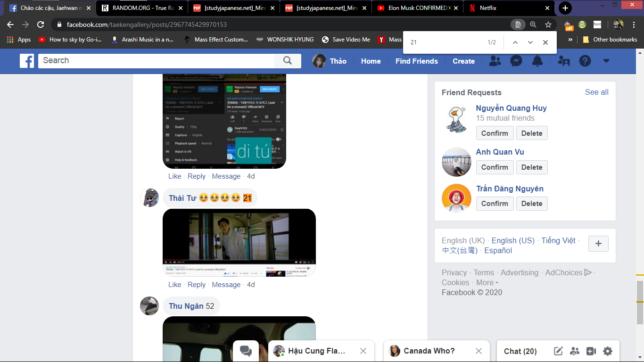Image resolution: width=644 pixels, height=362 pixels.
Task: Add a language with the plus button
Action: coord(599,244)
